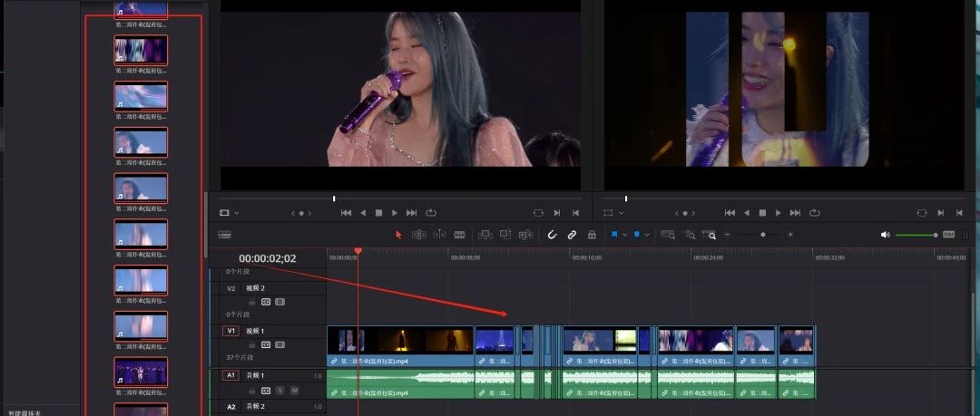The height and width of the screenshot is (416, 980).
Task: Click the Detail Zoom icon
Action: (x=689, y=235)
